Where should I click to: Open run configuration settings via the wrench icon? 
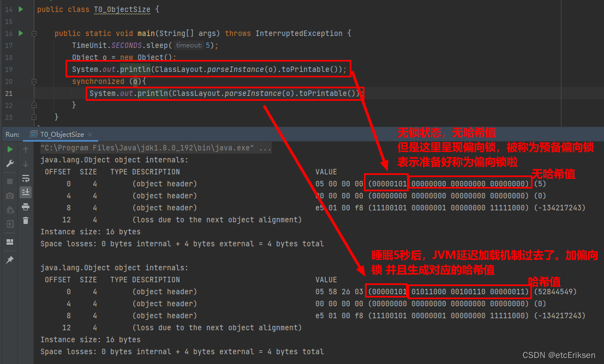click(x=10, y=164)
